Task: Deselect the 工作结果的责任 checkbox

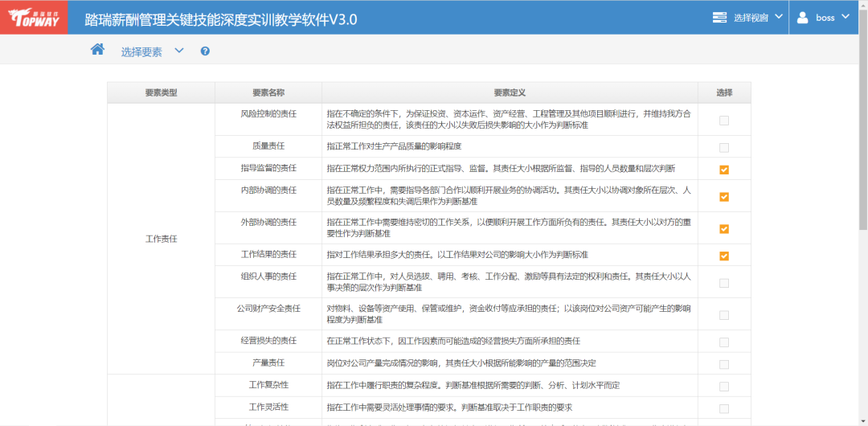Action: point(724,256)
